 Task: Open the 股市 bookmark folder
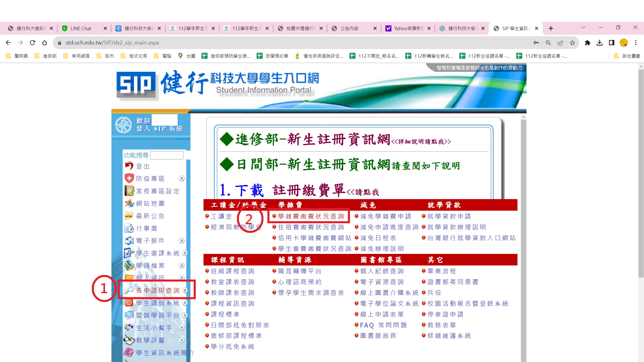(x=106, y=56)
